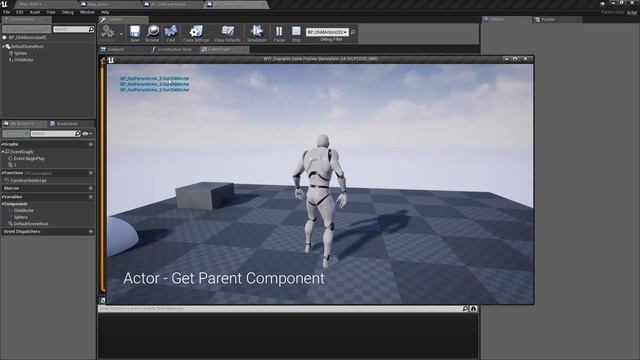Add a new function with plus button

91,173
